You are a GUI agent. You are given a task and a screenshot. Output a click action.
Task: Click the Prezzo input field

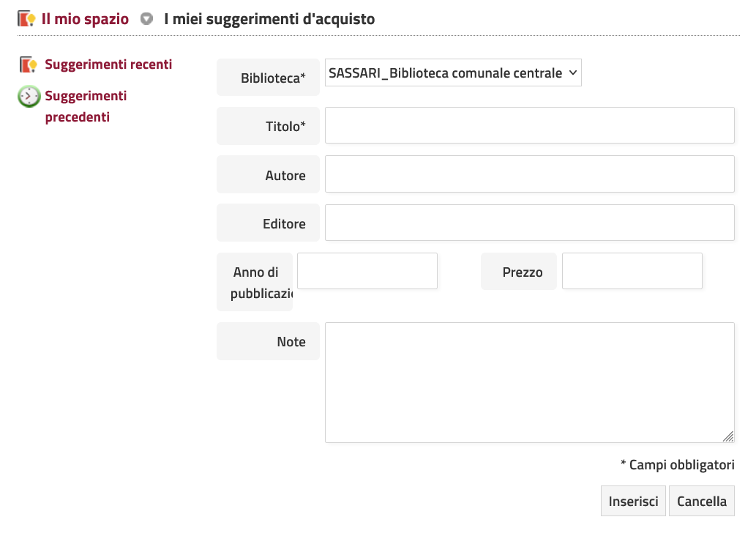pyautogui.click(x=632, y=270)
